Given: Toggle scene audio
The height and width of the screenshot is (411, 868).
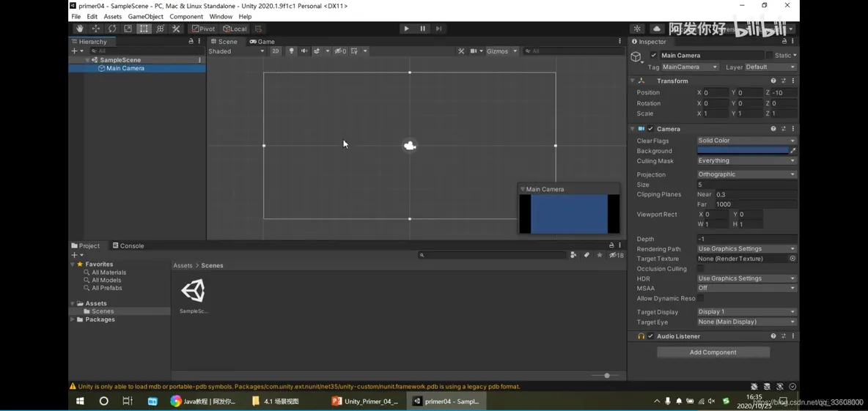Looking at the screenshot, I should tap(304, 51).
